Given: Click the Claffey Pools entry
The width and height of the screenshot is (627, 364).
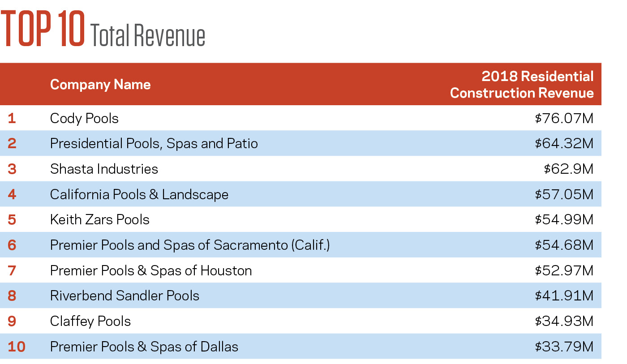Looking at the screenshot, I should 90,321.
